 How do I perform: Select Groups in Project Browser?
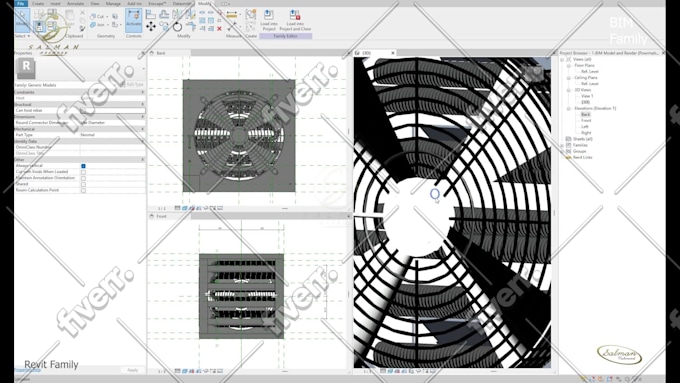(x=579, y=151)
